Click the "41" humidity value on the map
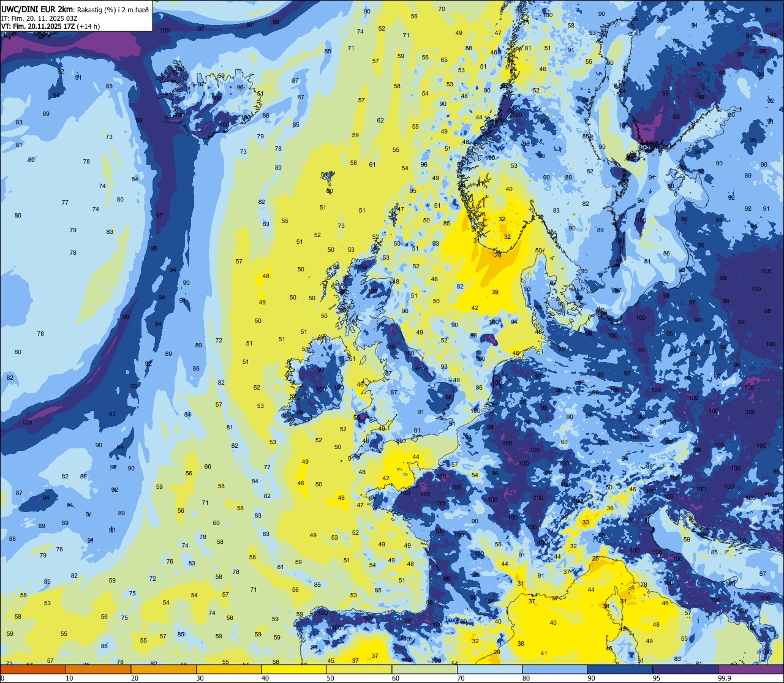 pos(544,653)
